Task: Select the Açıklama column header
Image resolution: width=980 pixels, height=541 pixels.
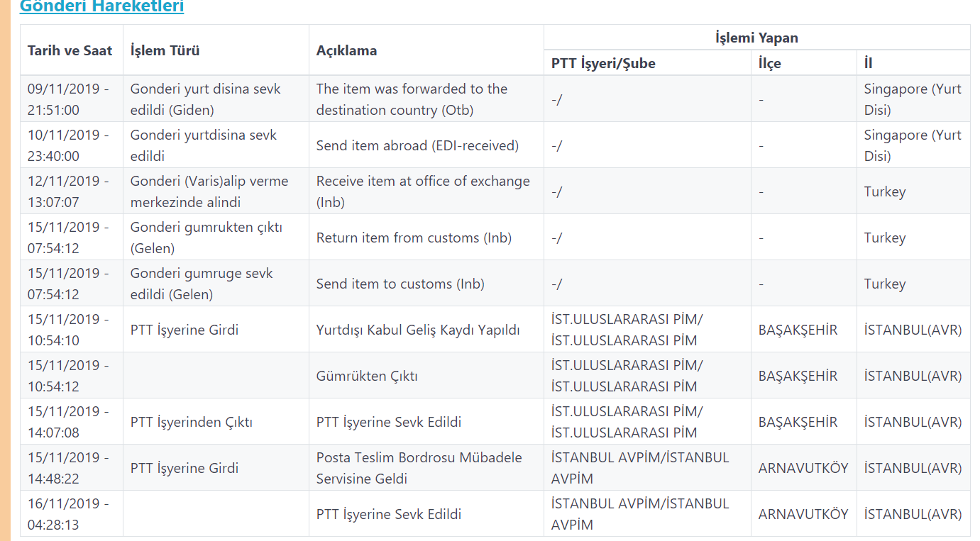Action: click(x=346, y=50)
